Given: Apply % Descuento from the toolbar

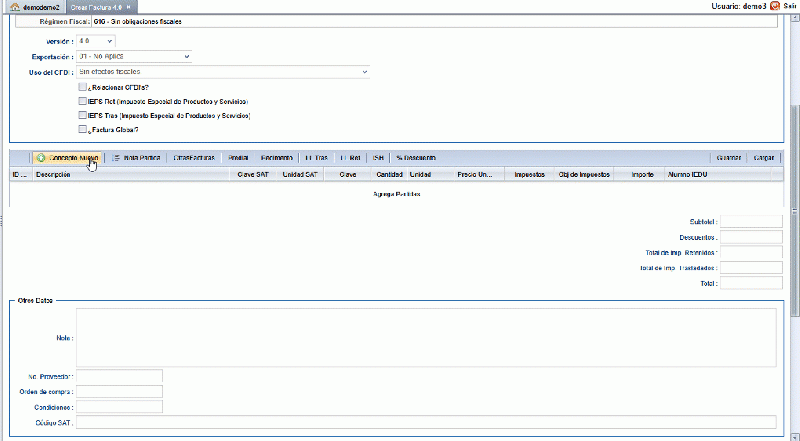Looking at the screenshot, I should click(x=416, y=158).
